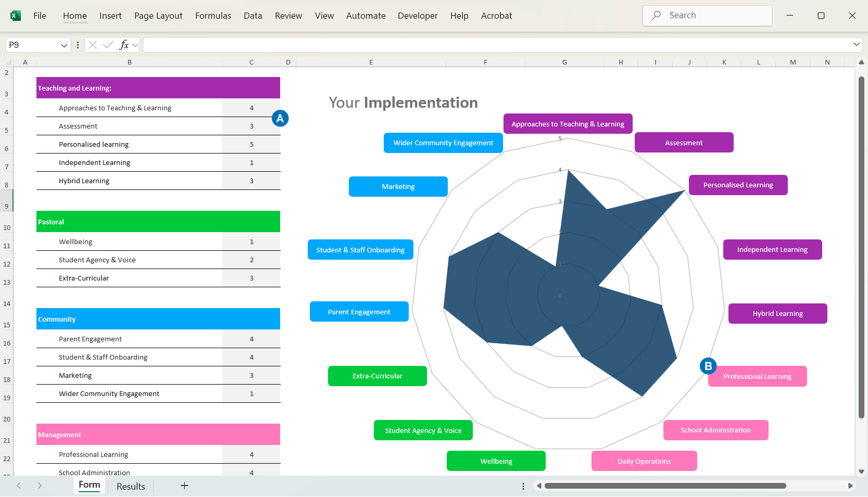Click the pink Management header cell

(x=158, y=435)
